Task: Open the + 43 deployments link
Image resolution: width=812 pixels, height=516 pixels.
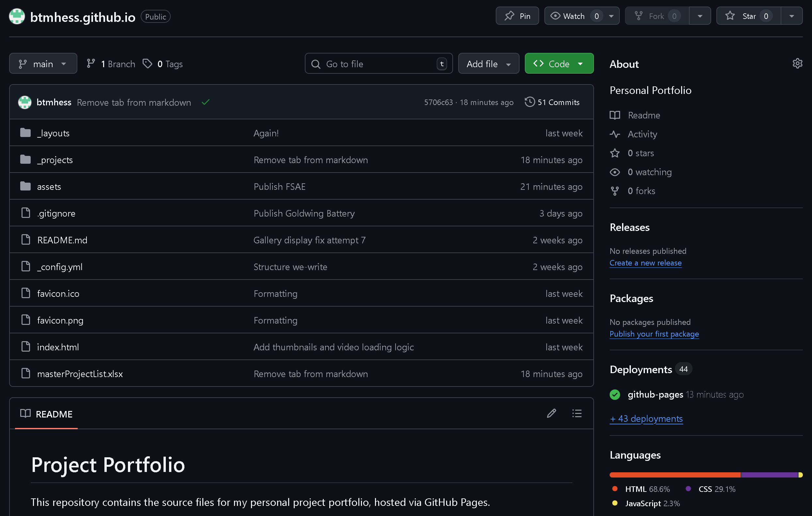Action: [x=646, y=418]
